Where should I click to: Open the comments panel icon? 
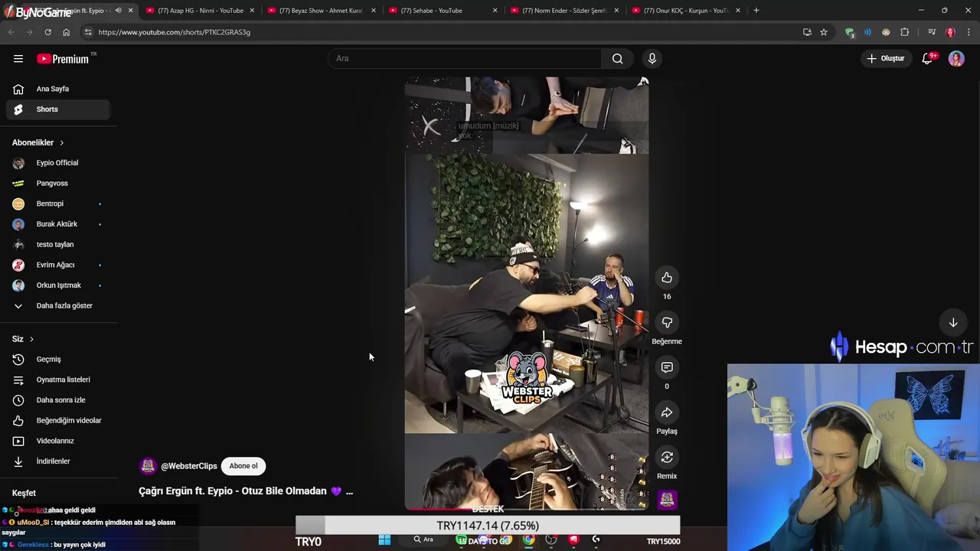pyautogui.click(x=667, y=367)
